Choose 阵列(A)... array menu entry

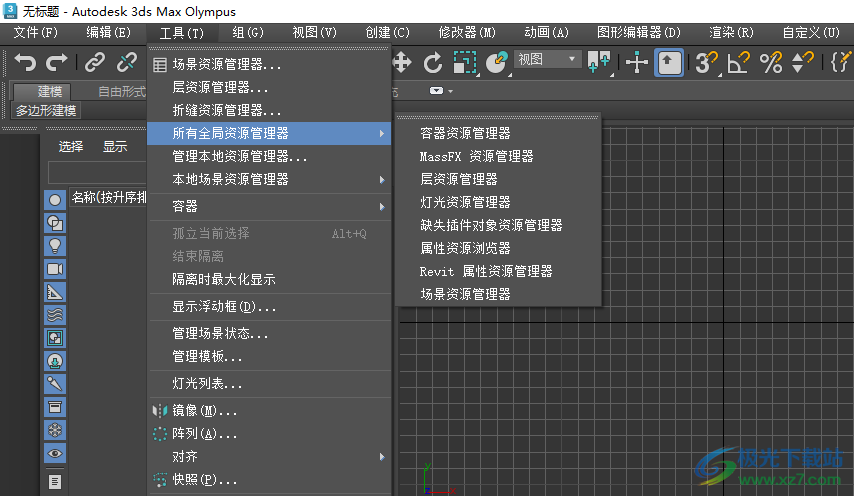pyautogui.click(x=269, y=433)
